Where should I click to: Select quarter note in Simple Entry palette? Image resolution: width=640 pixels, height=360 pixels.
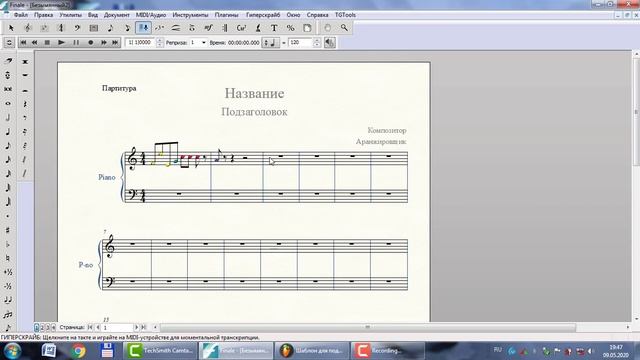click(8, 131)
